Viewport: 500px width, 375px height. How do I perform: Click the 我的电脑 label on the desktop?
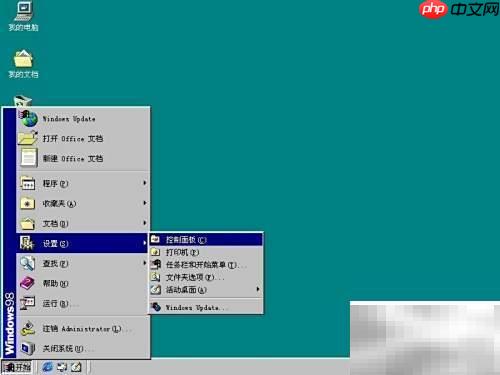pos(23,27)
